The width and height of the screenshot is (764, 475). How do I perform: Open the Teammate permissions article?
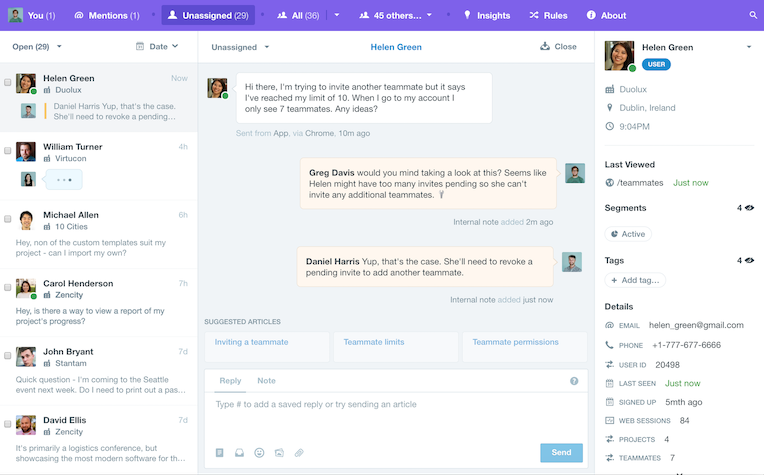click(525, 347)
